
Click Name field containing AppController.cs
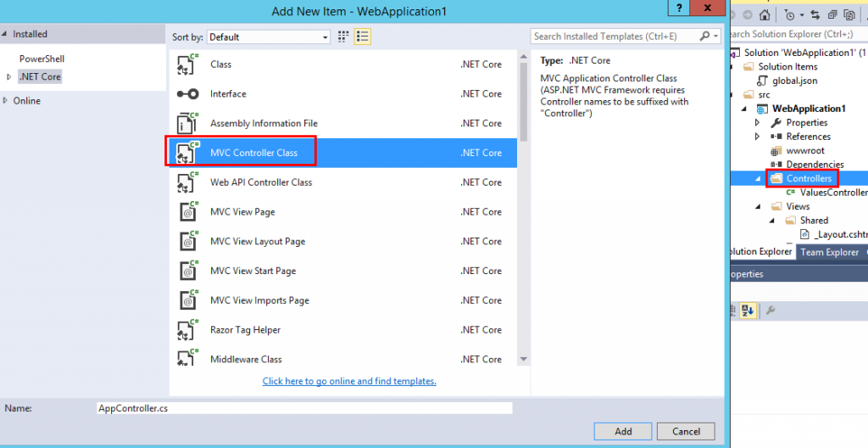coord(304,408)
